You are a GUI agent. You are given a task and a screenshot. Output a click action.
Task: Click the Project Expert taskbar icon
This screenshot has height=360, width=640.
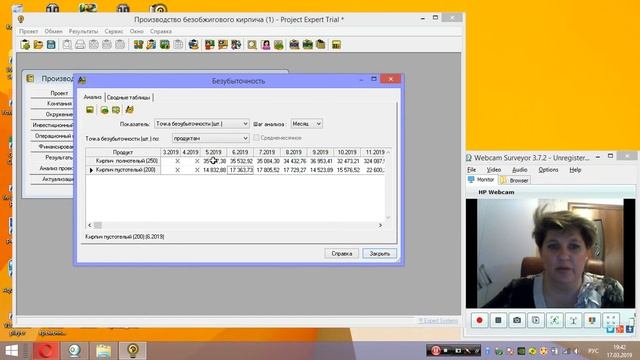coord(133,350)
